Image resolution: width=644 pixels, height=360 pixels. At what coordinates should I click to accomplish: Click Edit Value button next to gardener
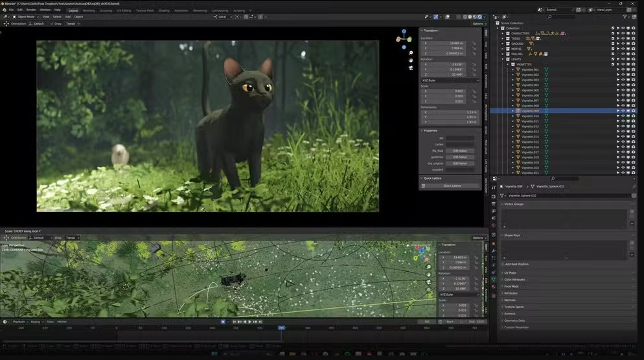click(459, 157)
